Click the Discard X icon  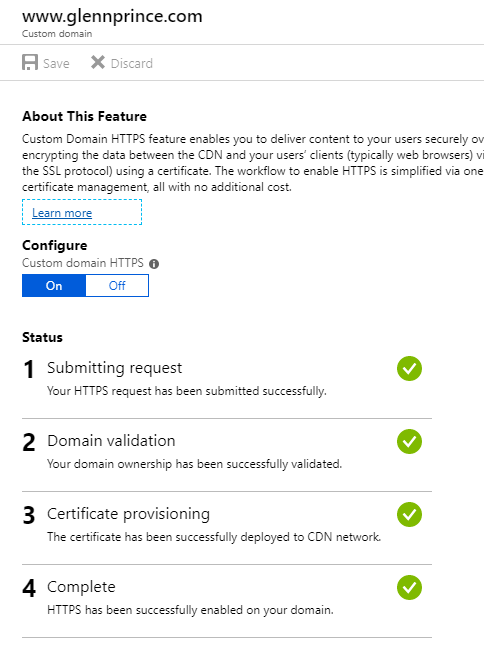tap(98, 62)
